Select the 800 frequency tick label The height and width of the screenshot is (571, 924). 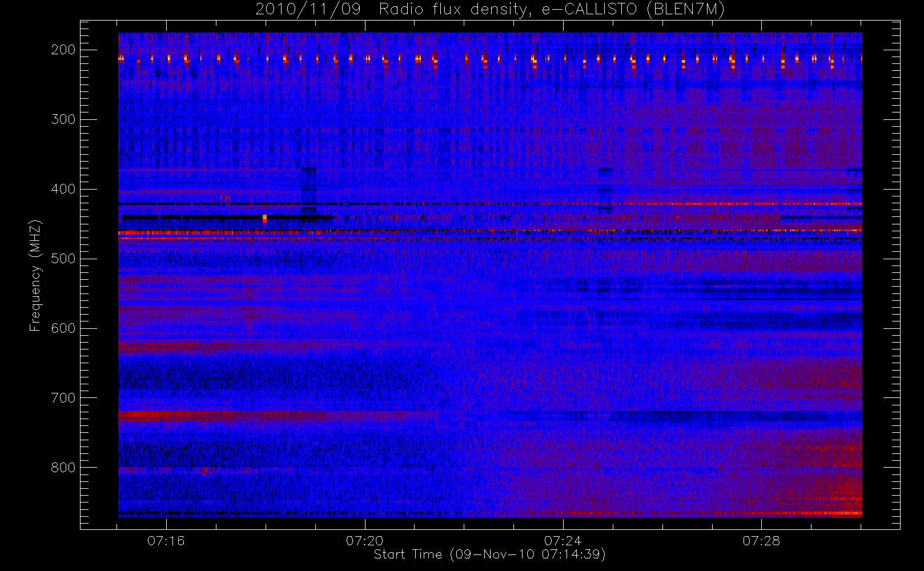pyautogui.click(x=63, y=468)
